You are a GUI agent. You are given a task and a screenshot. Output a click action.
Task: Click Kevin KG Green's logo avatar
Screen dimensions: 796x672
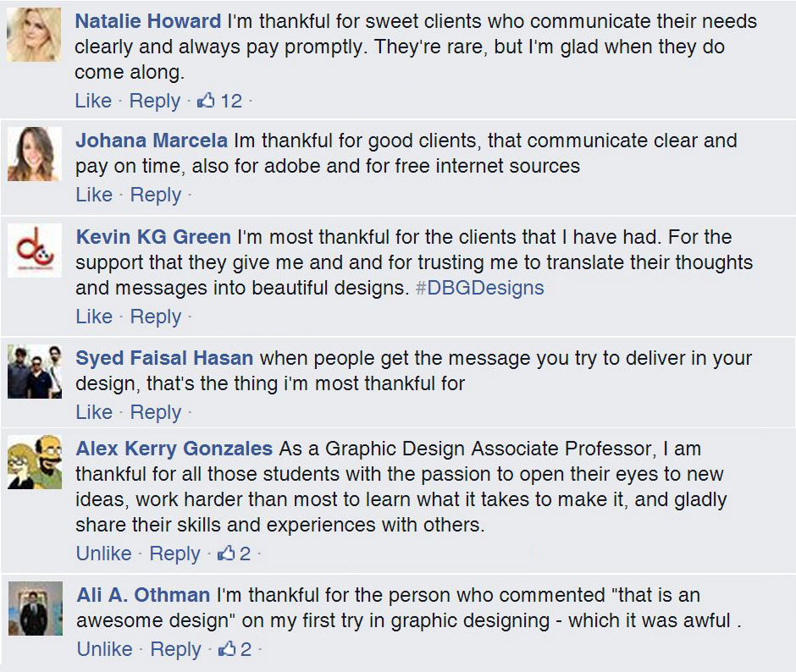(35, 251)
